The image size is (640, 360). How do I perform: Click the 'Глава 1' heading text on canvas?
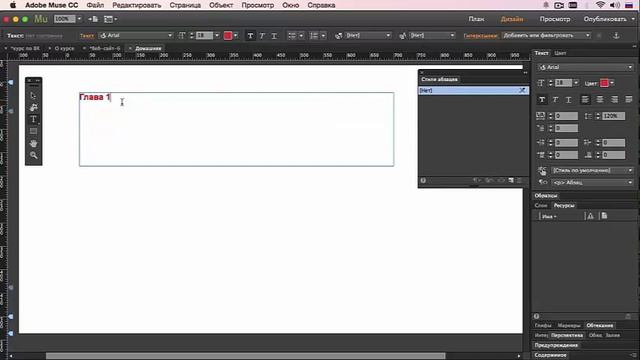(x=95, y=97)
